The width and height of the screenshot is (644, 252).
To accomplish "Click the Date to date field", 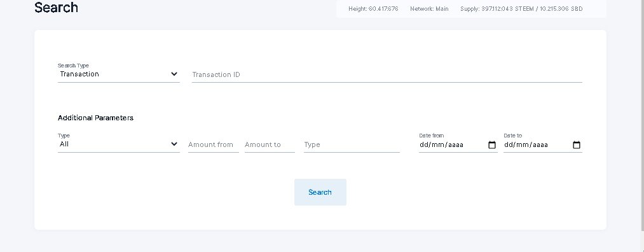I will 543,144.
